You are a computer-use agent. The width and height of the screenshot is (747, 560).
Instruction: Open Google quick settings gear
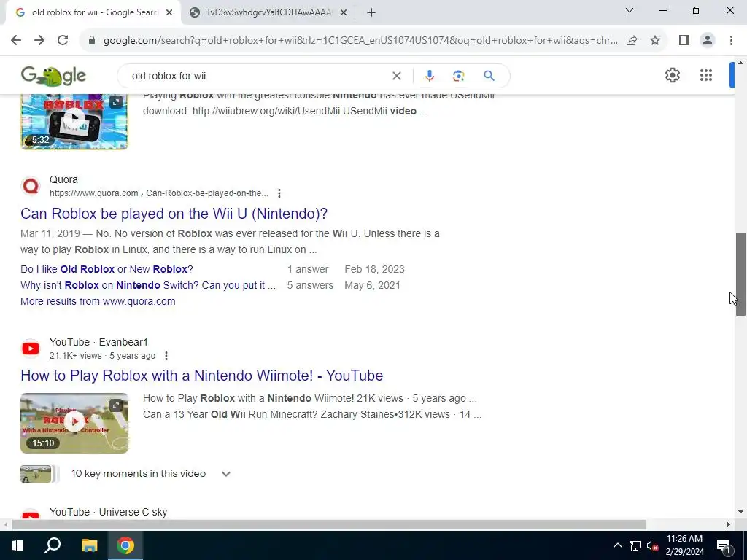(x=672, y=75)
